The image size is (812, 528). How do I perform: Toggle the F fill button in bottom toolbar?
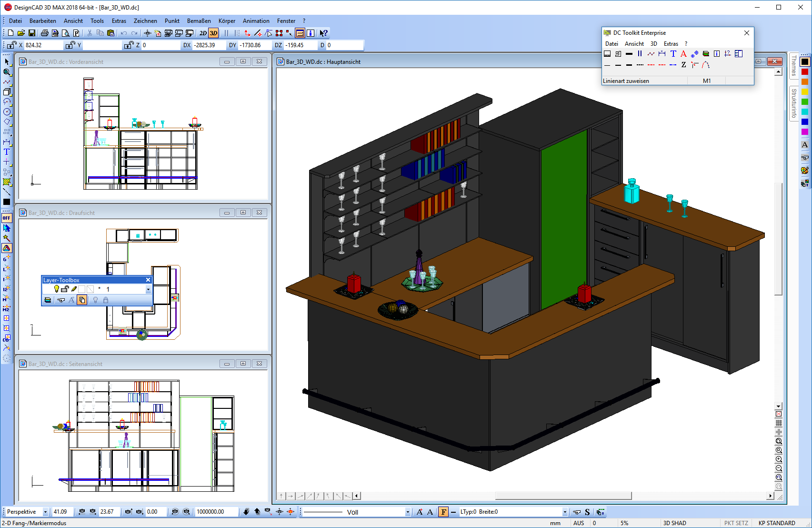coord(443,512)
